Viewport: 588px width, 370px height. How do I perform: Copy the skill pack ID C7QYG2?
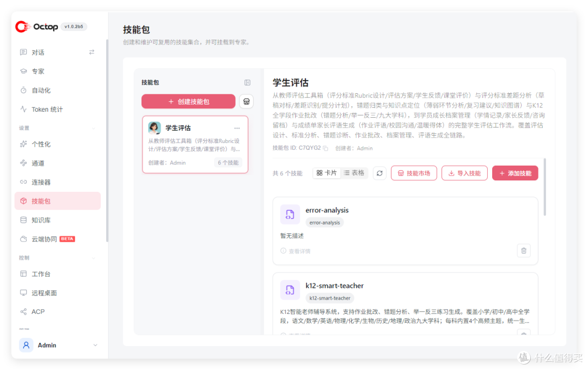[x=326, y=149]
